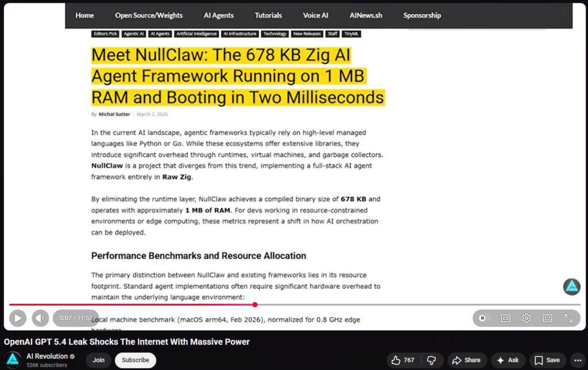Click the channel watermark logo in video
Image resolution: width=588 pixels, height=370 pixels.
tap(571, 287)
